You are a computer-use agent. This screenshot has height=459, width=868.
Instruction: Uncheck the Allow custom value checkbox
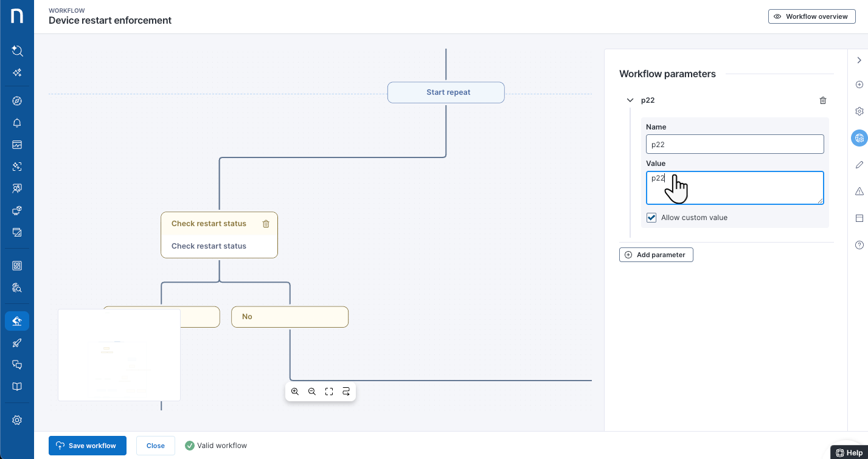pyautogui.click(x=651, y=218)
